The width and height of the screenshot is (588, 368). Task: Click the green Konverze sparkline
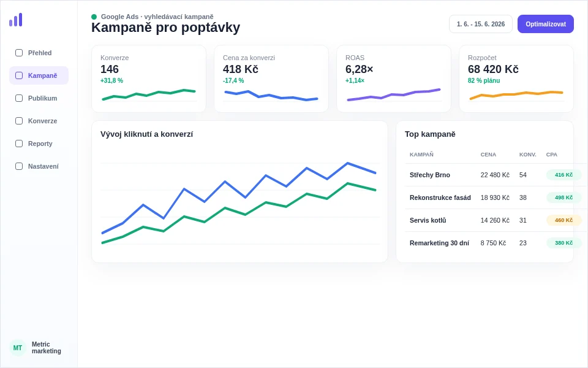(149, 94)
